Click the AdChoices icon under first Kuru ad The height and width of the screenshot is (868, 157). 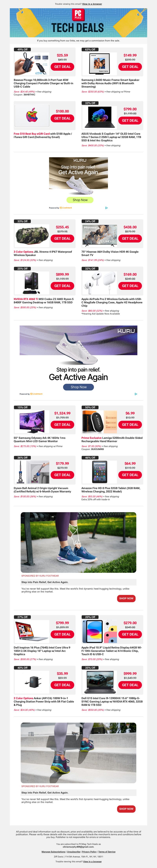pos(106,208)
